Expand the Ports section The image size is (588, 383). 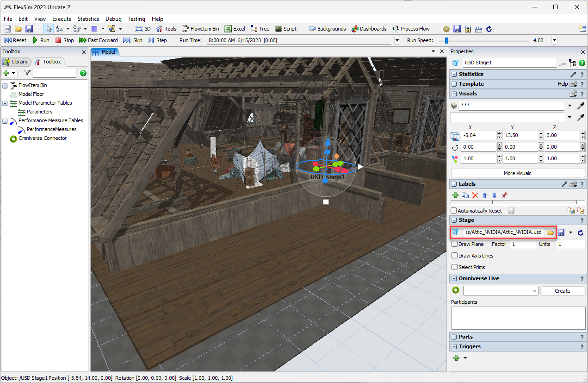coord(454,337)
